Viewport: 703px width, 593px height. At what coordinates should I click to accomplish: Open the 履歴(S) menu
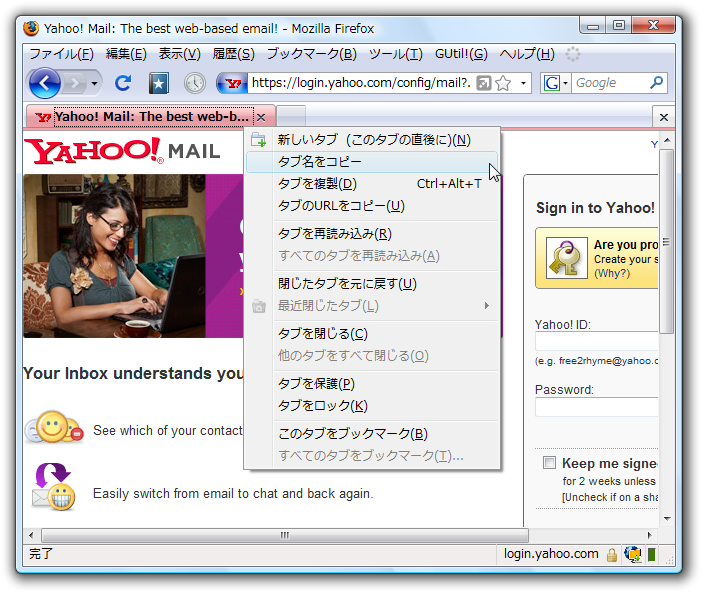click(234, 54)
